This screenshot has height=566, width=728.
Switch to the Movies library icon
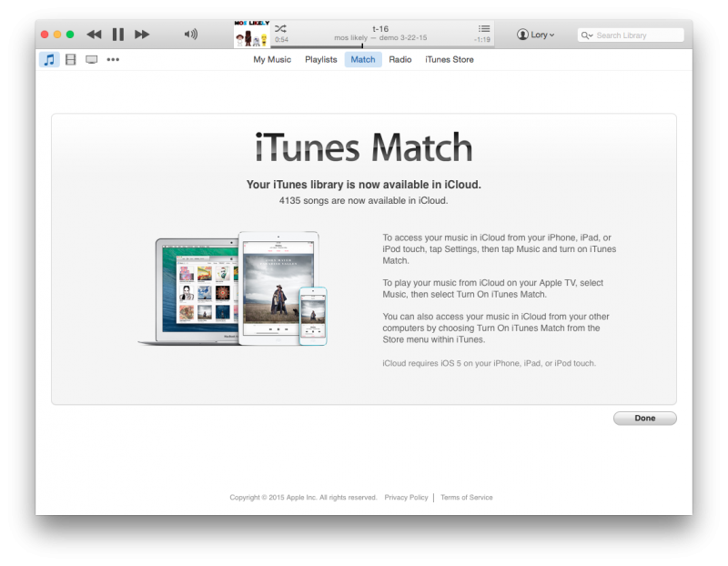(71, 59)
